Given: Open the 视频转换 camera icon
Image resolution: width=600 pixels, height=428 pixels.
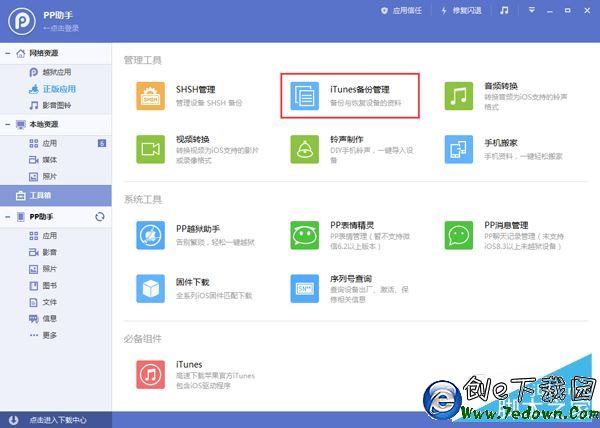Looking at the screenshot, I should coord(150,149).
